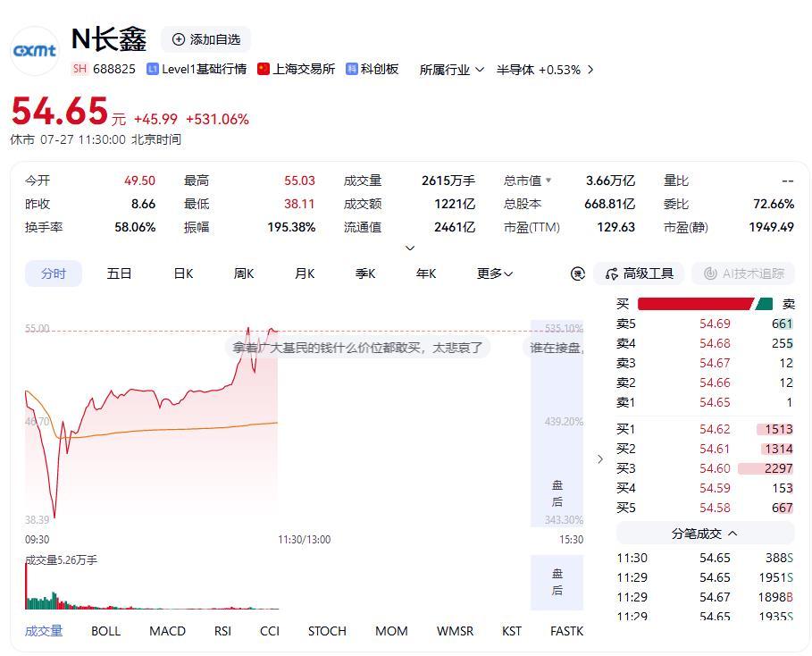
Task: Open 高级工具 advanced tools
Action: [x=639, y=273]
